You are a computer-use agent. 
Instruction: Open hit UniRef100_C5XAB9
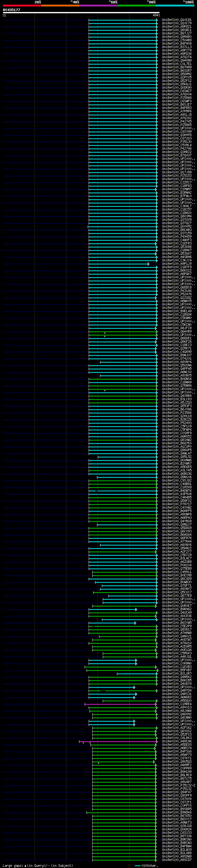[176, 40]
